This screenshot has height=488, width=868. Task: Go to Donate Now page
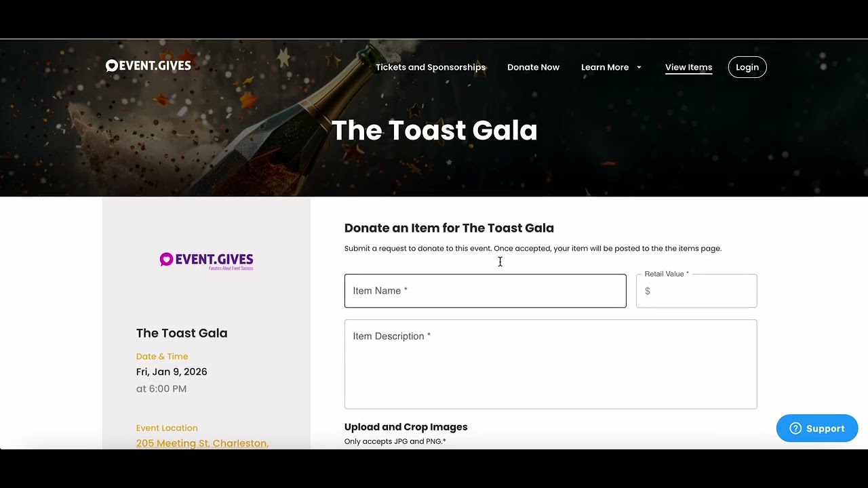(534, 67)
